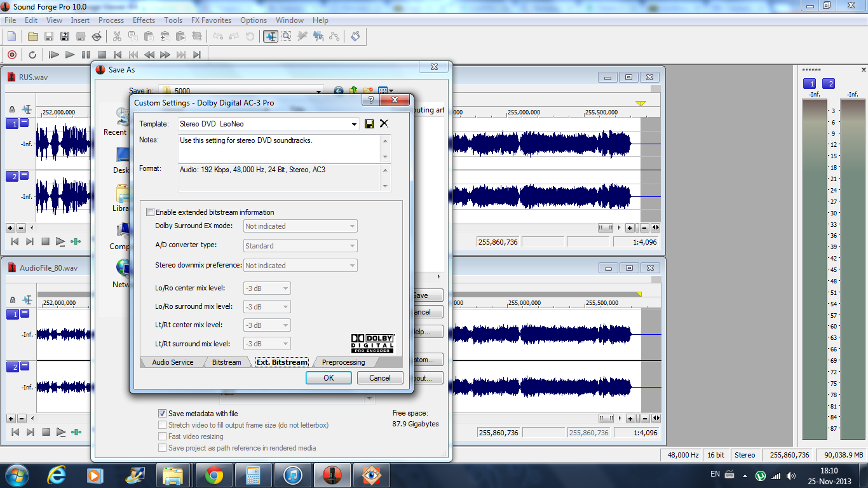Enable extended bitstream information checkbox
Screen dimensions: 868x488
[x=151, y=212]
